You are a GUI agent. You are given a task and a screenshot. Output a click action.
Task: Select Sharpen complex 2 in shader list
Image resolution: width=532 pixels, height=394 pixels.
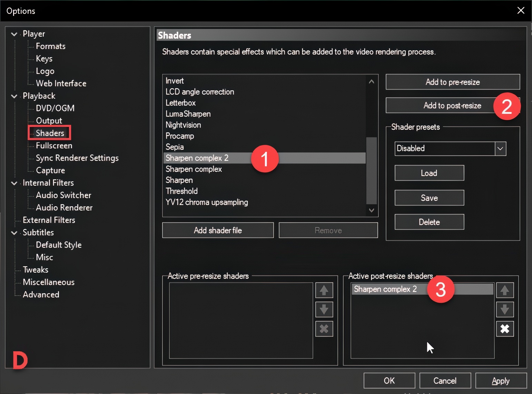coord(264,158)
